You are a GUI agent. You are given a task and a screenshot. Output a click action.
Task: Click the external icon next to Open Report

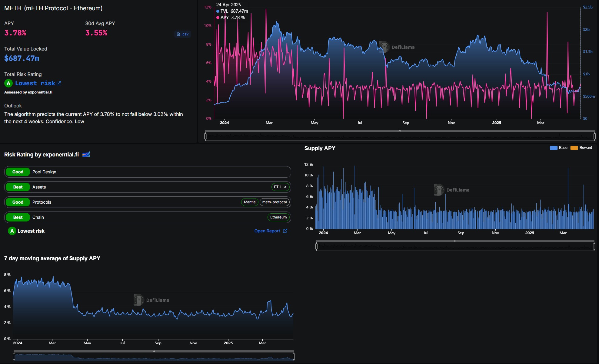point(285,231)
